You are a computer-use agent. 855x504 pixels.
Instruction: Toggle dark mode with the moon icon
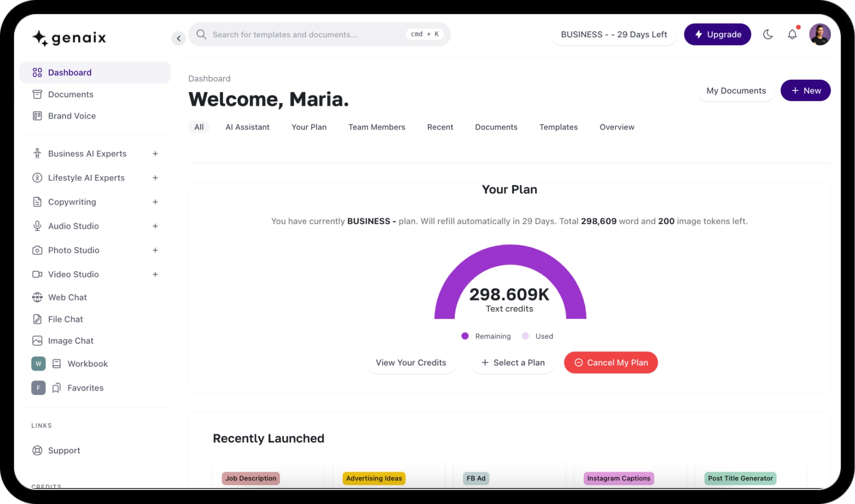click(768, 35)
